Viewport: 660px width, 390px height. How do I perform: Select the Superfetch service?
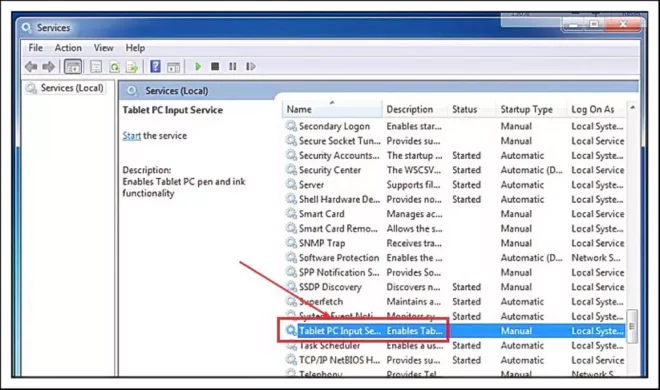tap(455, 302)
